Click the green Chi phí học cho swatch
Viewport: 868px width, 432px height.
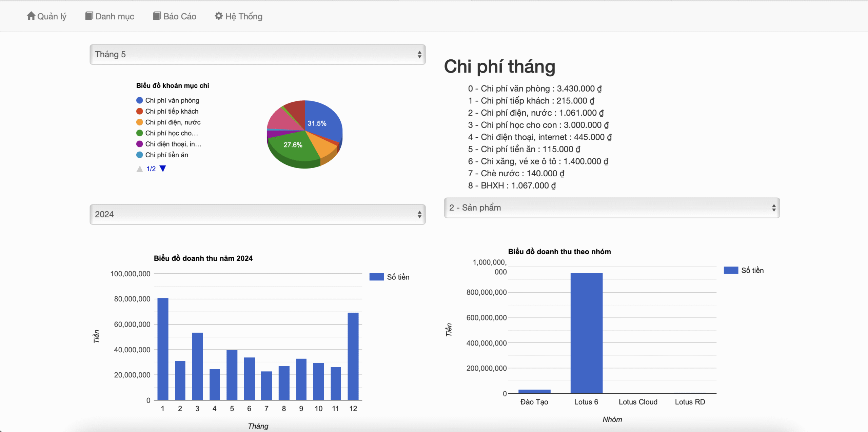139,133
